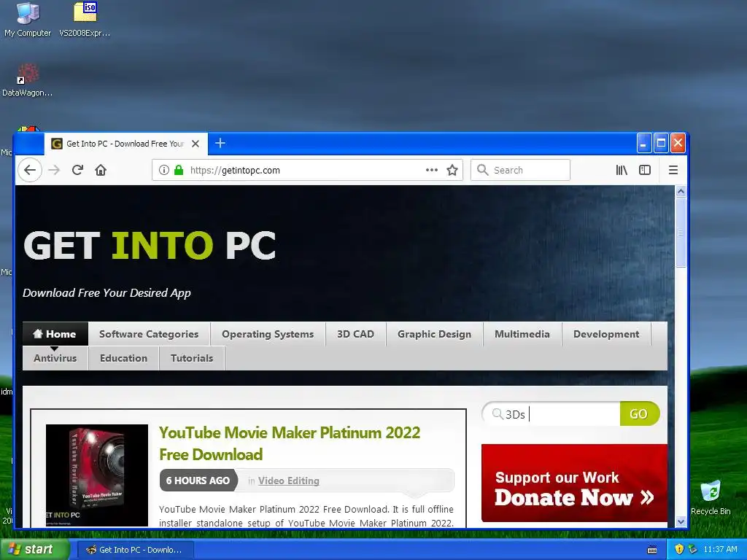Click the Firefox search bar field
The image size is (747, 560).
[520, 170]
